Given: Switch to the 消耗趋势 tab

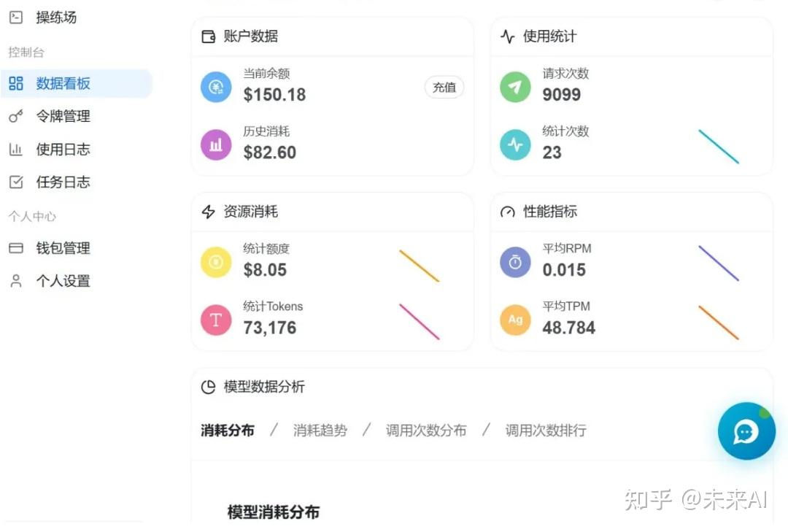Looking at the screenshot, I should click(x=320, y=431).
